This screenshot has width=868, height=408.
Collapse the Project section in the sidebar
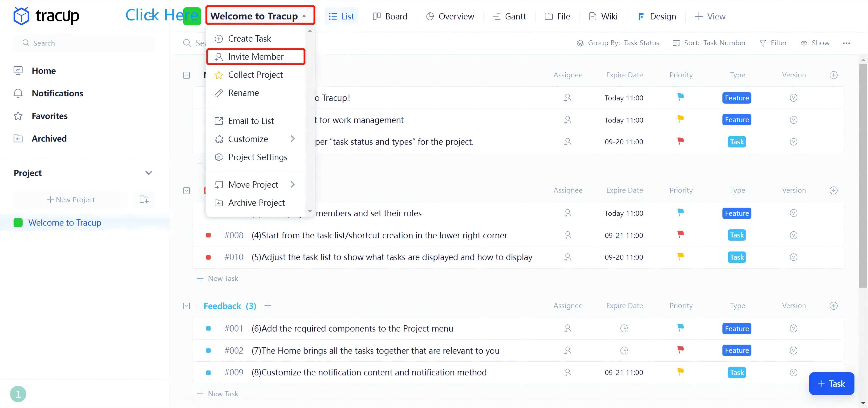[148, 173]
